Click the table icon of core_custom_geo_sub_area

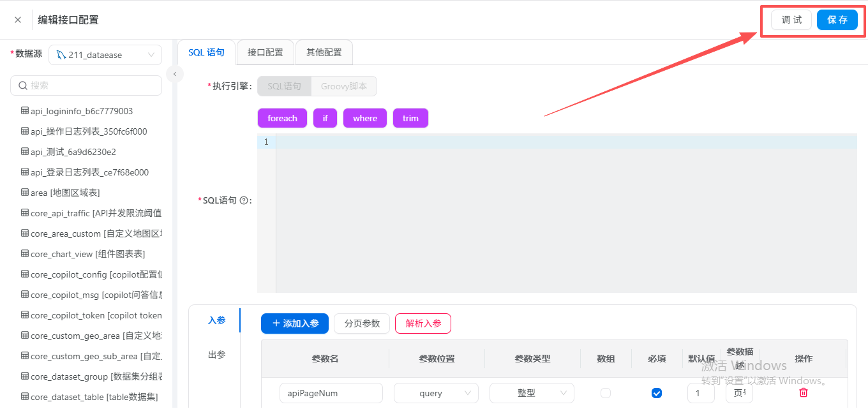click(x=25, y=356)
